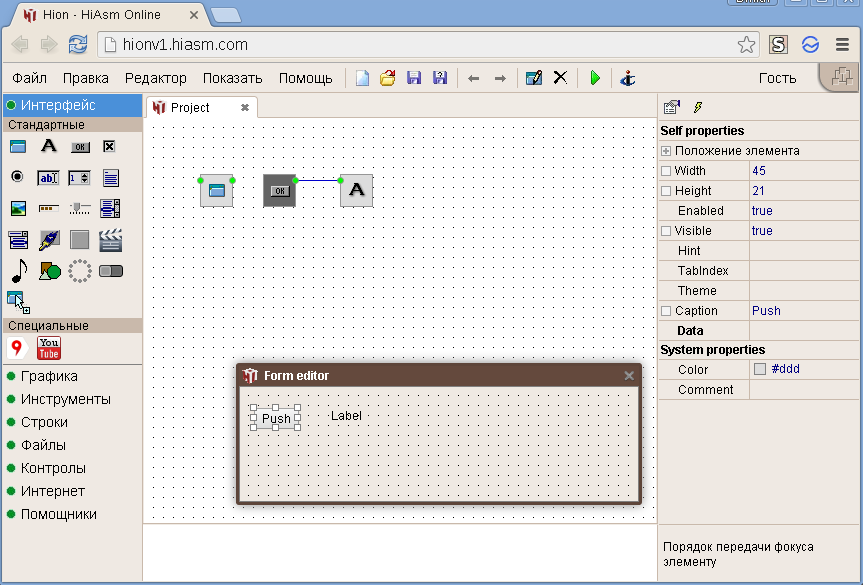
Task: Select the Push button in Form editor
Action: tap(276, 418)
